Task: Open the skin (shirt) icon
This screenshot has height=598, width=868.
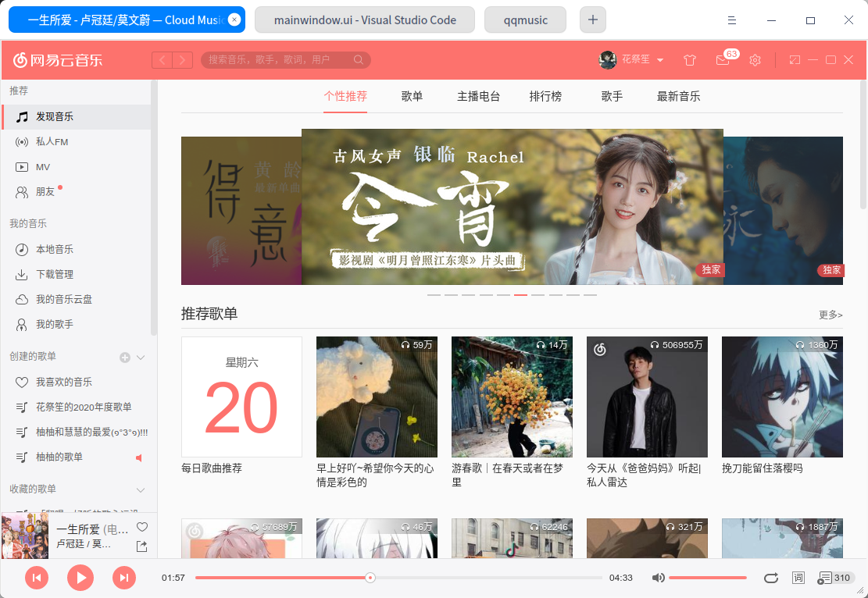Action: click(x=689, y=60)
